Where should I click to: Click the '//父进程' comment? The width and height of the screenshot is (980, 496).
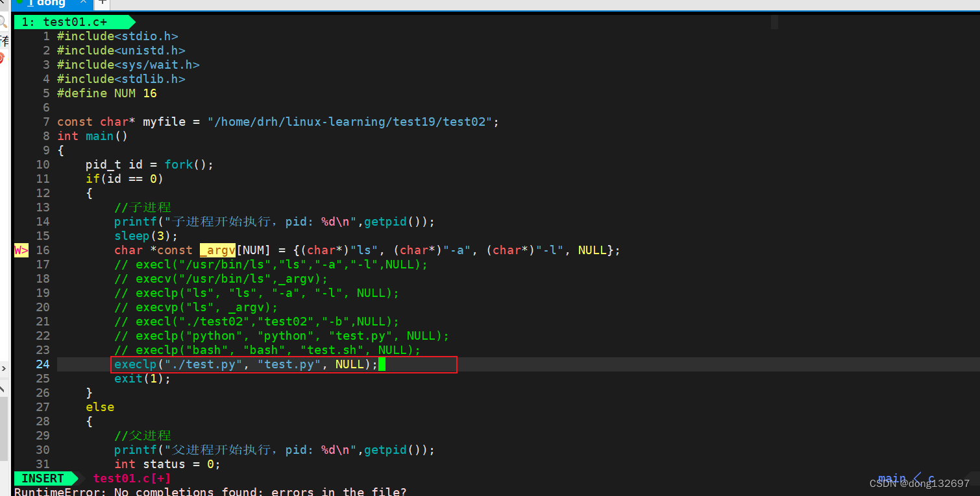[143, 436]
